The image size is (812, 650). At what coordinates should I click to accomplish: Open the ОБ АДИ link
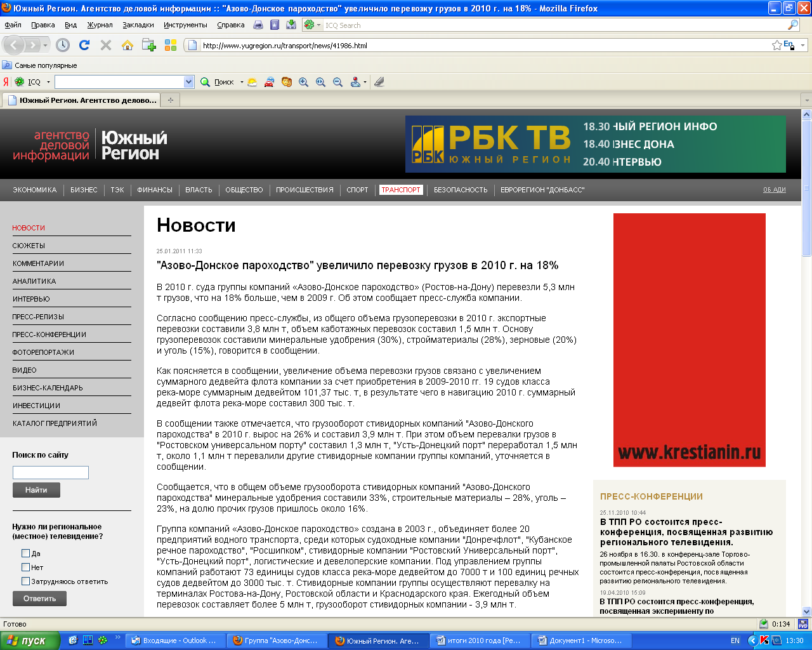[775, 190]
